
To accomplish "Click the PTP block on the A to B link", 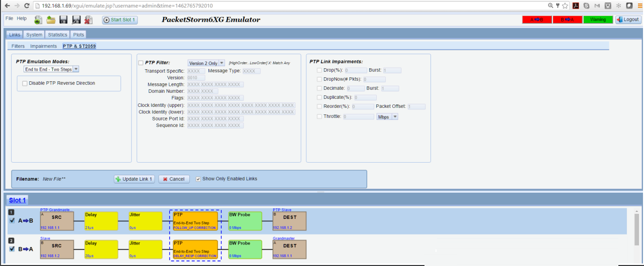I will point(195,221).
